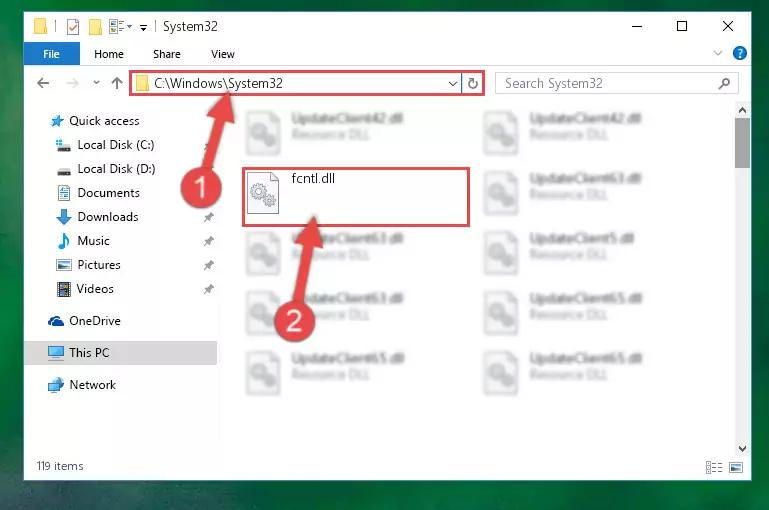Click the pin icon next to Music
769x510 pixels.
click(x=209, y=241)
